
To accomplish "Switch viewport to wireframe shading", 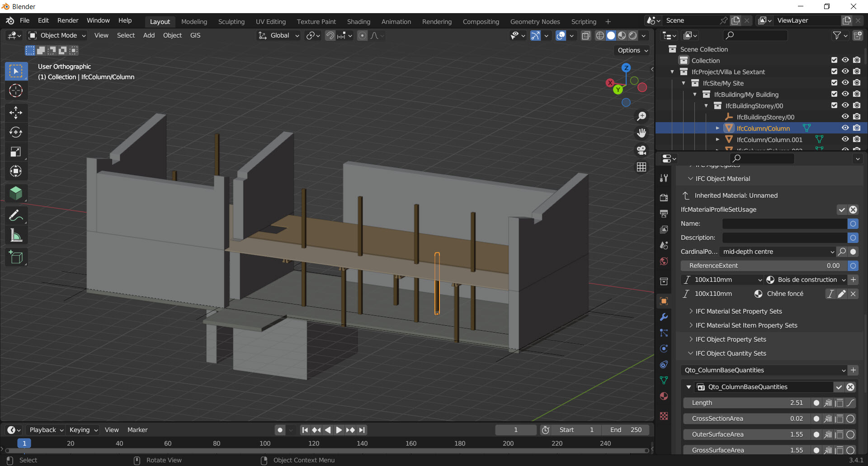I will [599, 35].
